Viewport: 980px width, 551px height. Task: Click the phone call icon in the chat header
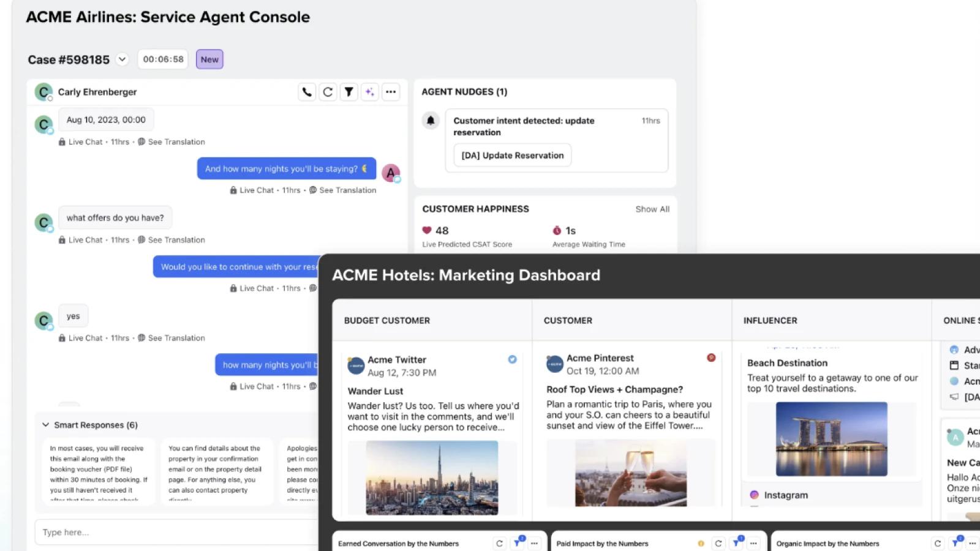pos(307,92)
